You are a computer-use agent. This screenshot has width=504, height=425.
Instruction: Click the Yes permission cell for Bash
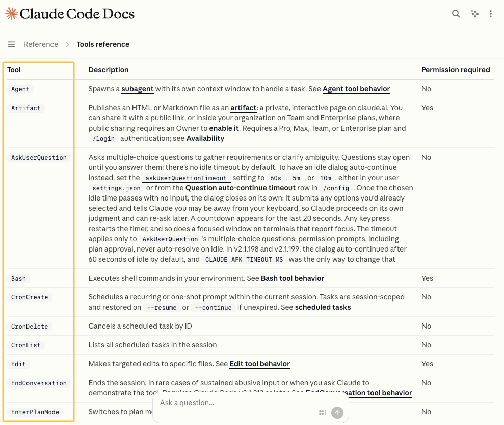(x=427, y=278)
